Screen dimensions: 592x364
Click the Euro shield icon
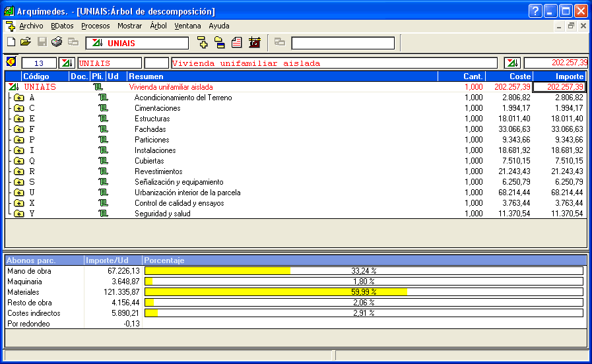tap(11, 62)
